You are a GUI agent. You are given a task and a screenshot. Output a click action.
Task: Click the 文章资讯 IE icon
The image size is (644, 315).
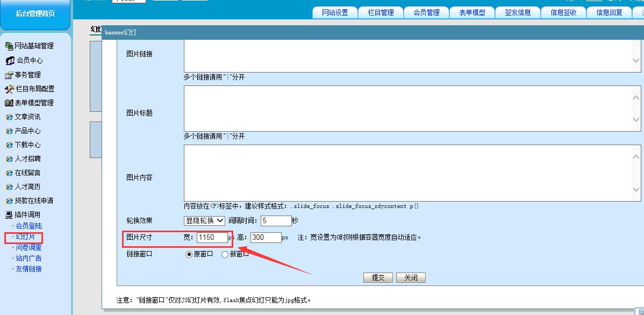point(9,117)
